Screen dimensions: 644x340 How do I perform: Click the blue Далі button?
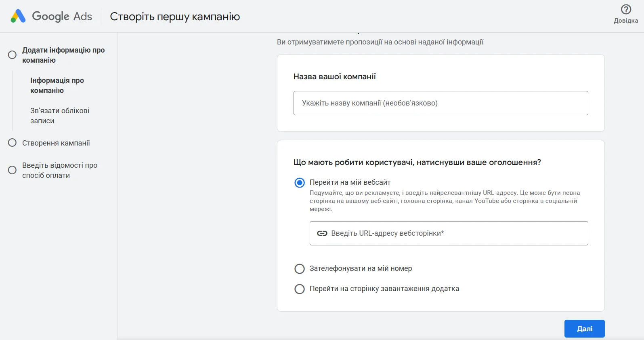point(584,329)
